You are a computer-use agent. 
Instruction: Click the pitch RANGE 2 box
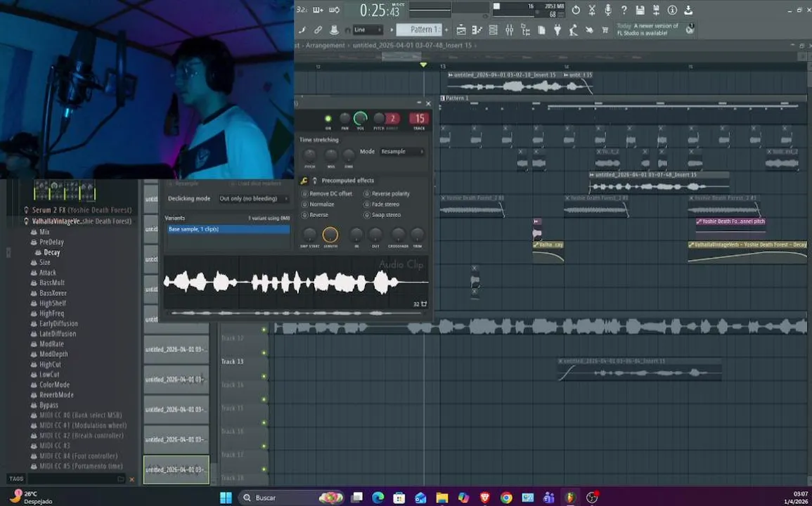(x=392, y=119)
